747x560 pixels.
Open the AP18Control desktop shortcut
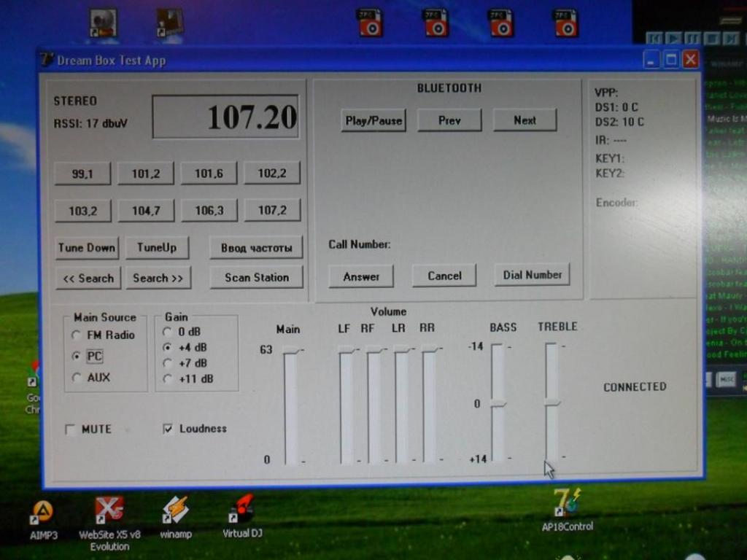click(568, 510)
